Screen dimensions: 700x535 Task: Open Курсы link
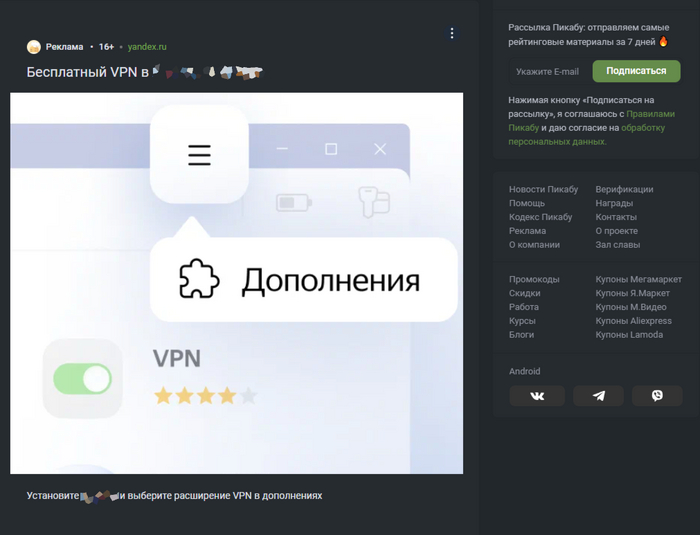[x=522, y=321]
